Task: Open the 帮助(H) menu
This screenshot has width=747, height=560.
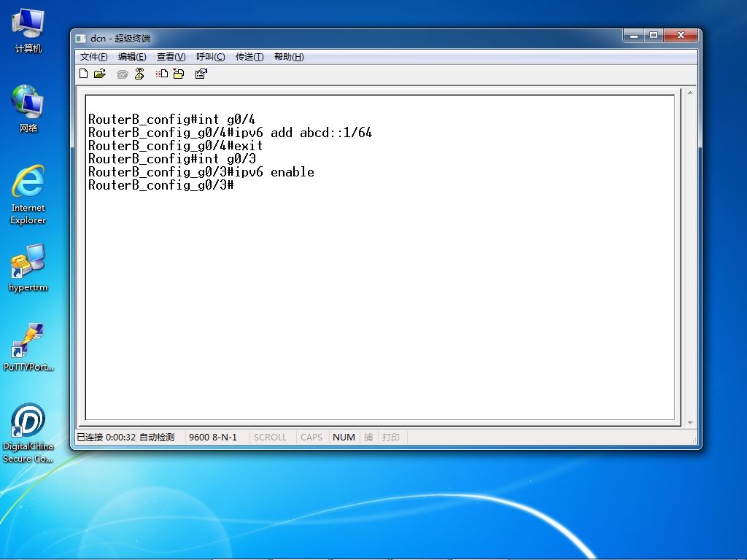Action: [289, 57]
